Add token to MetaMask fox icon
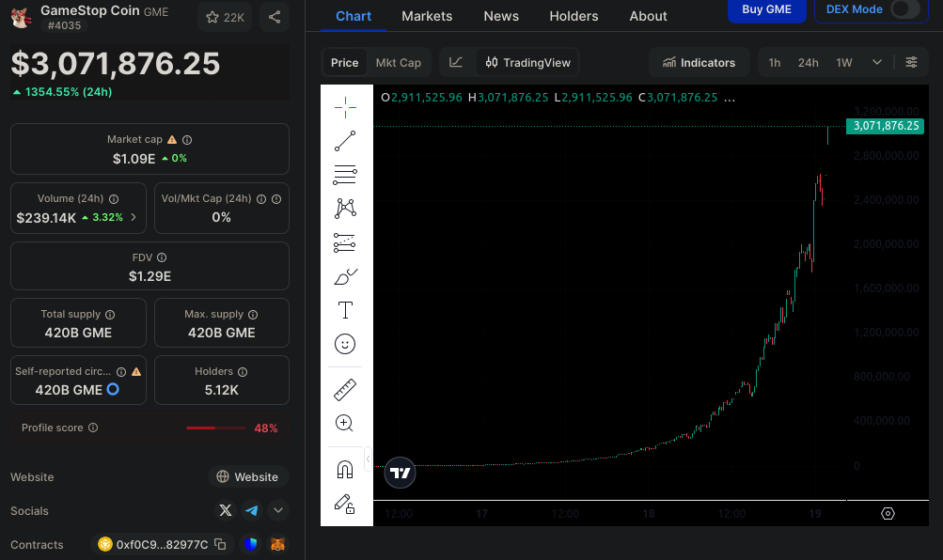This screenshot has height=560, width=943. pos(277,544)
